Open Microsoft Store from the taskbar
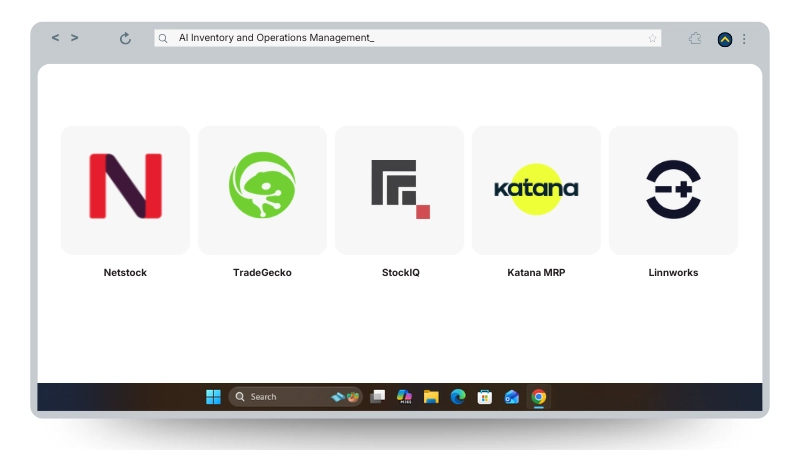Image resolution: width=800 pixels, height=450 pixels. (485, 396)
